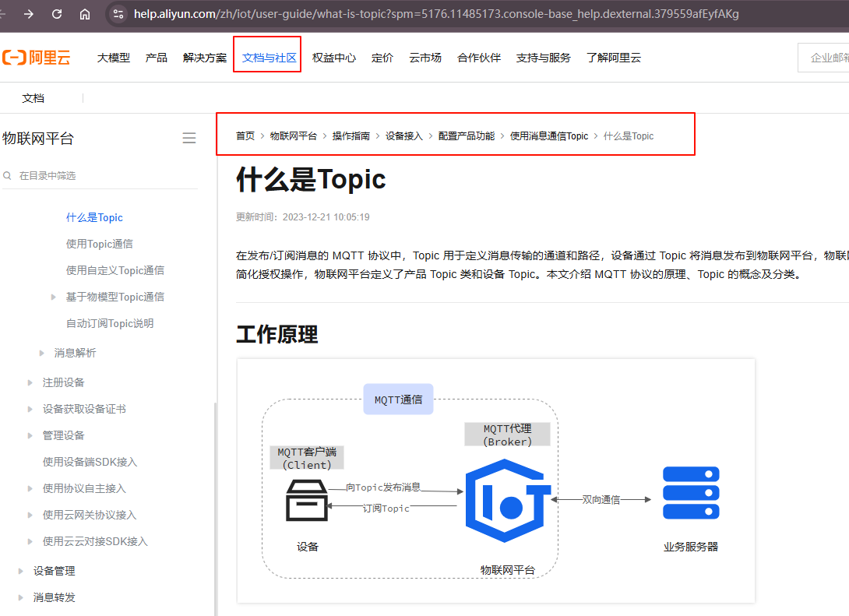
Task: Select 什么是Topic in the sidebar
Action: click(x=94, y=217)
